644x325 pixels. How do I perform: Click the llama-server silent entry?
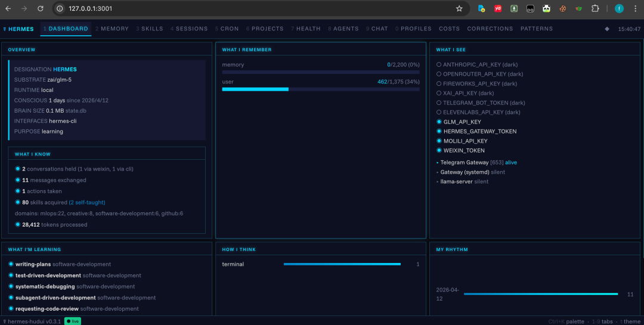click(x=463, y=182)
